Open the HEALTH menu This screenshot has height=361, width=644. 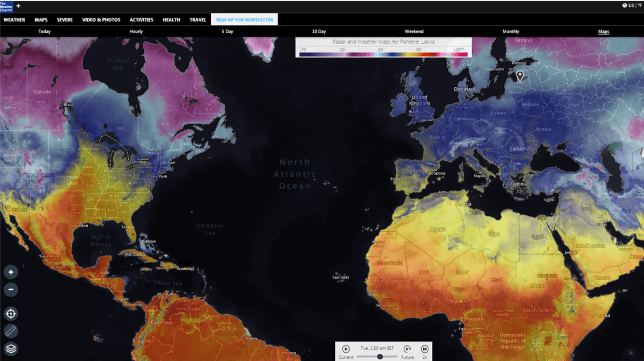pos(171,20)
